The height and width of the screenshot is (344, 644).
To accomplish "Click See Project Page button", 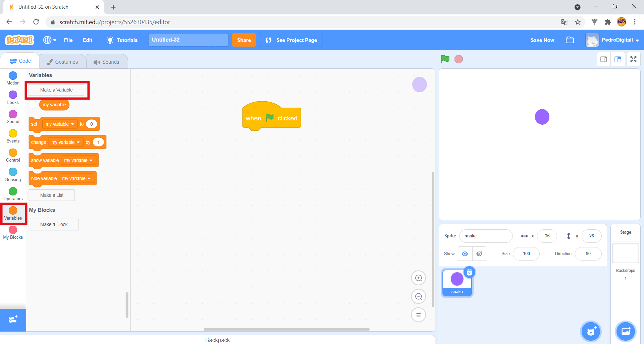I will (291, 40).
